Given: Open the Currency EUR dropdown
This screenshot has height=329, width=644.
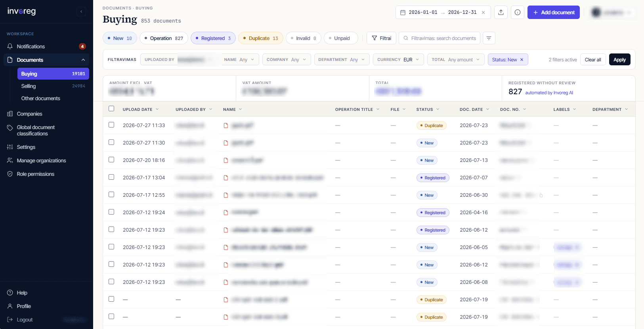Looking at the screenshot, I should click(x=398, y=59).
